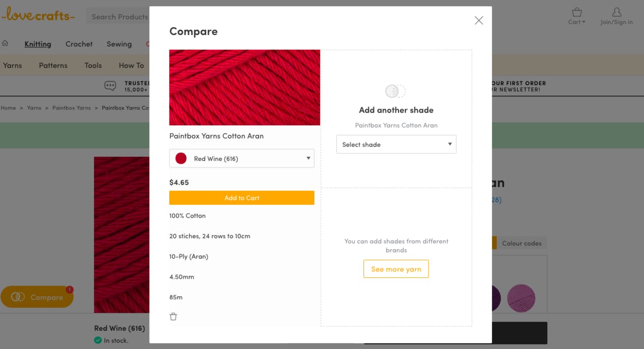Click the See more yarn button

click(396, 269)
